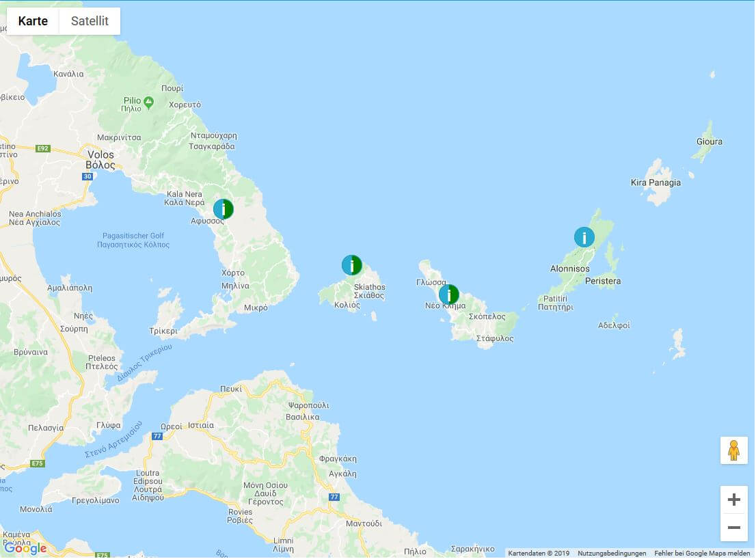Select the info marker on Skopelos island
This screenshot has height=559, width=756.
(x=449, y=295)
